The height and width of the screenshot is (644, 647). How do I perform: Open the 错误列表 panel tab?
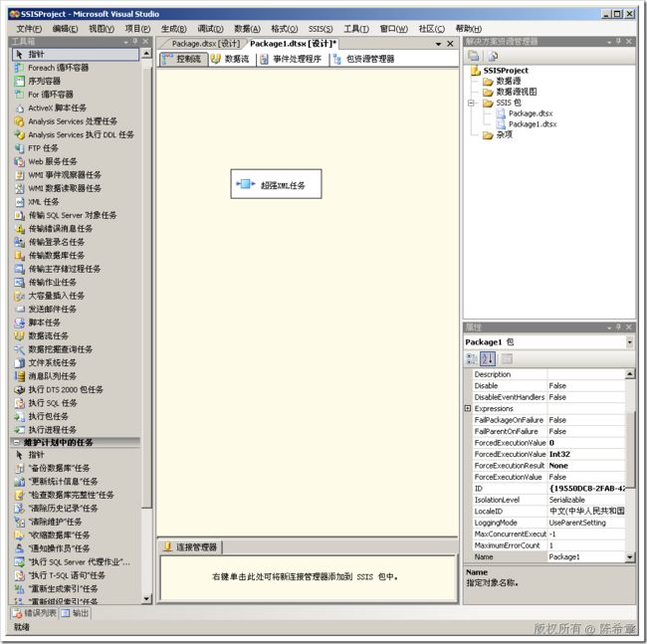[35, 613]
